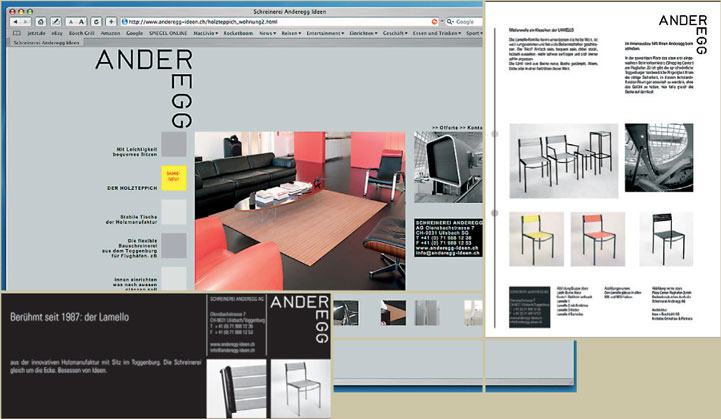Increase text size with large A button
The width and height of the screenshot is (721, 419).
tap(81, 22)
